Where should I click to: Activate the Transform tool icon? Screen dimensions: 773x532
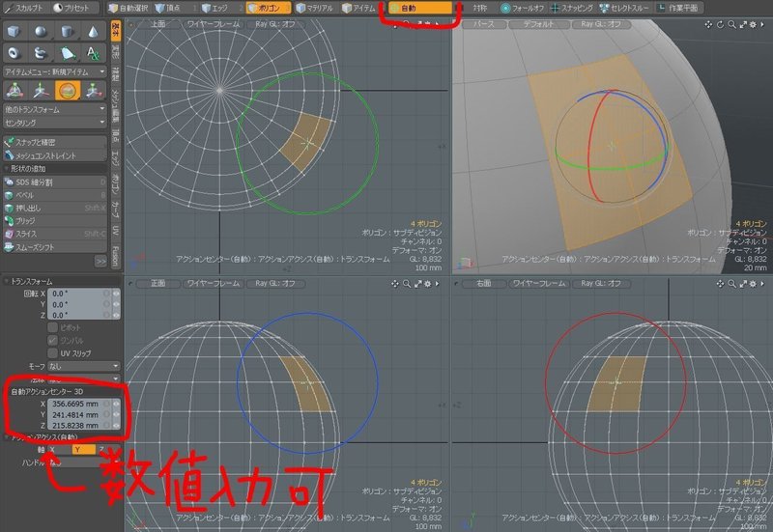point(14,91)
